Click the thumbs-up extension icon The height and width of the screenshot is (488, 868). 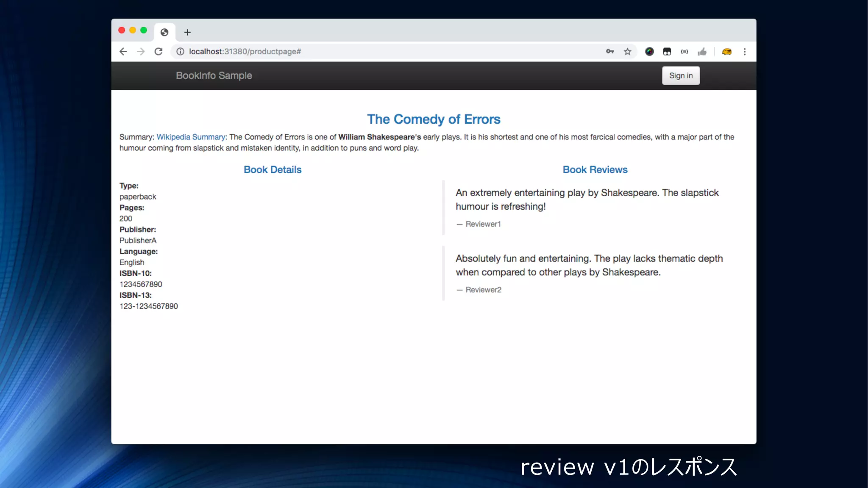(702, 52)
